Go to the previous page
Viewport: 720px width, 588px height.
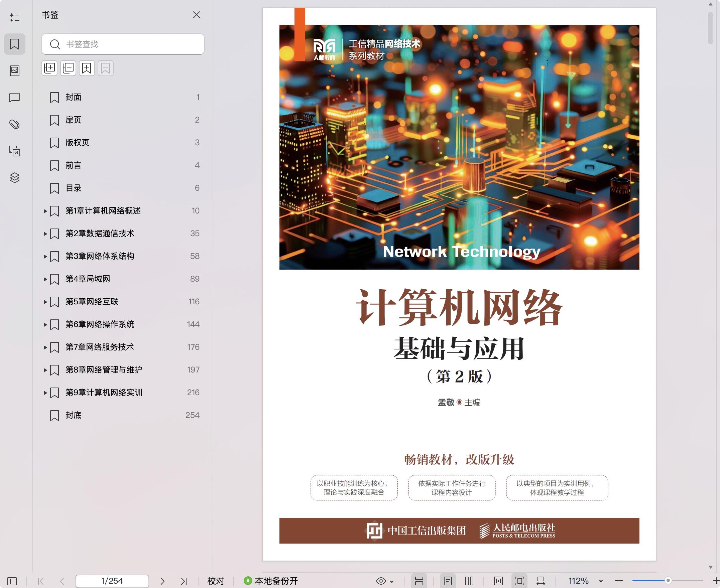click(x=62, y=581)
